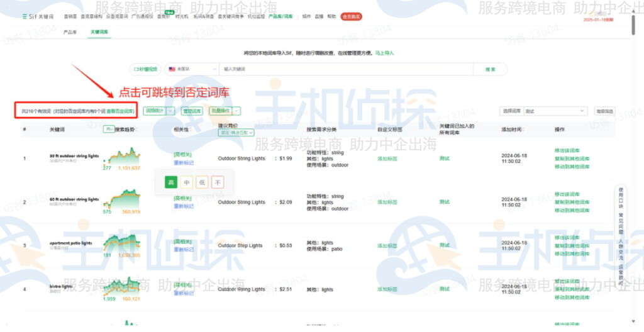Expand the 词频统计 dropdown arrow
644x332 pixels.
(171, 111)
